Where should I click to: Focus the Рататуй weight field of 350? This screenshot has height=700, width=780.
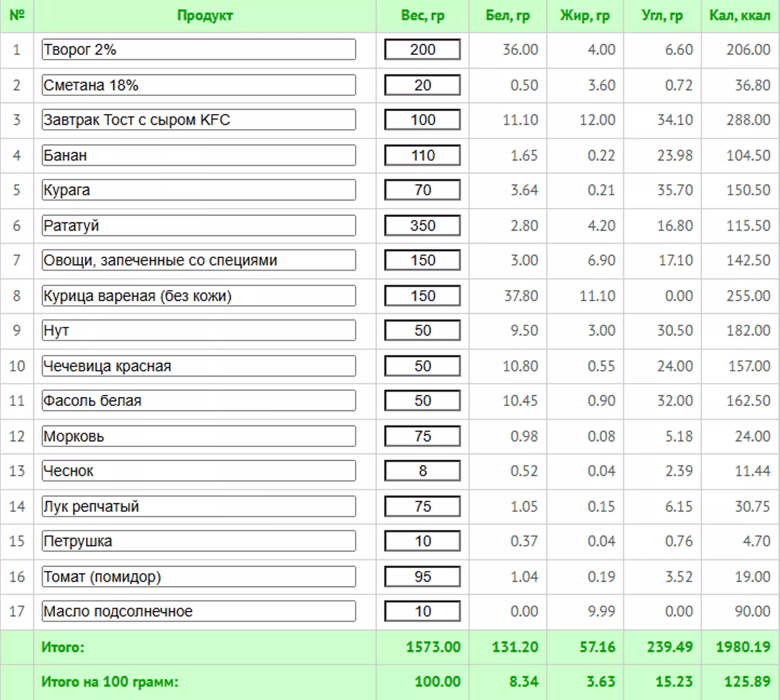tap(422, 225)
